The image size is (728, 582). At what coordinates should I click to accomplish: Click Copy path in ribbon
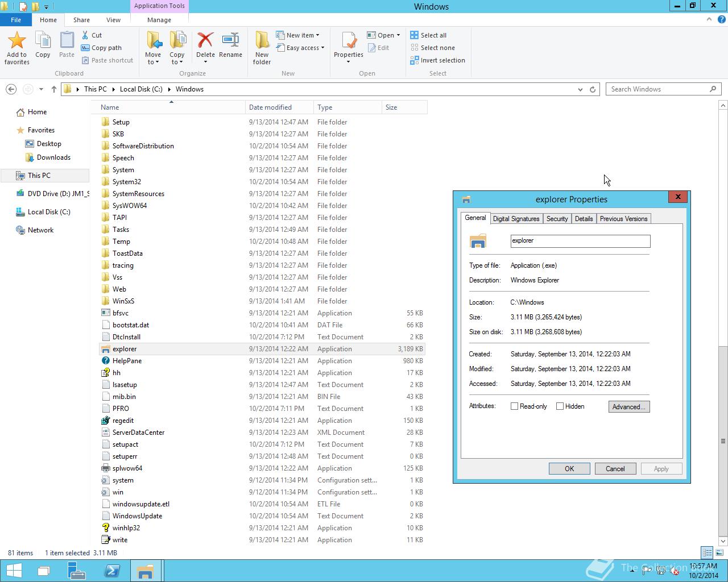point(102,48)
